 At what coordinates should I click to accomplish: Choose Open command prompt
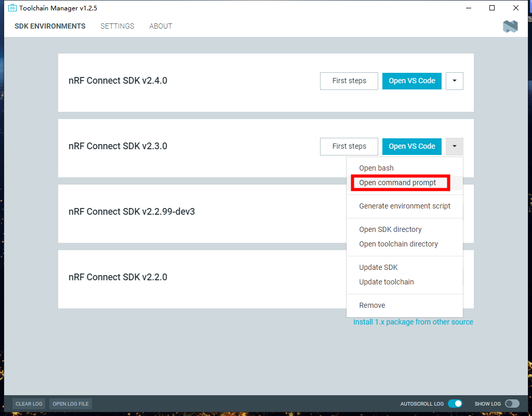pos(397,183)
